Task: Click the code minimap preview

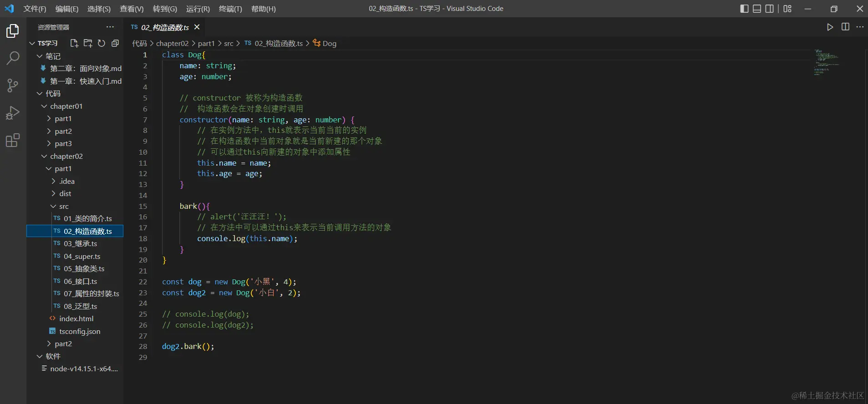Action: (x=827, y=62)
